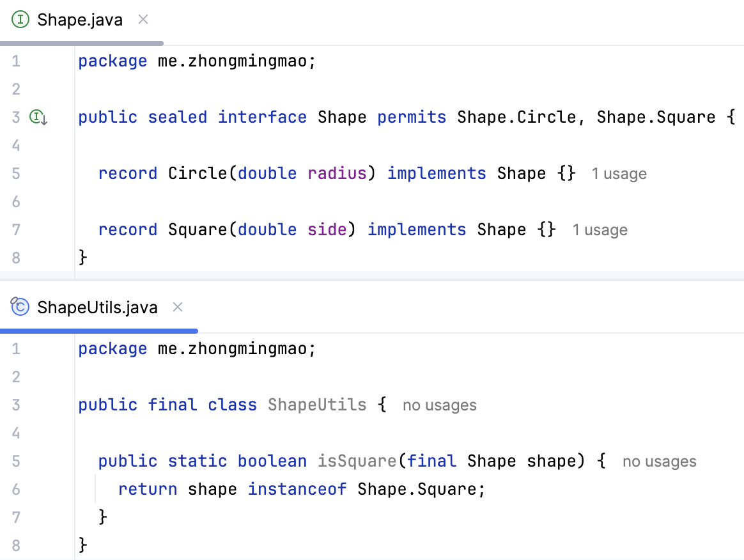Click the implementations gutter icon on line 3

pos(38,118)
